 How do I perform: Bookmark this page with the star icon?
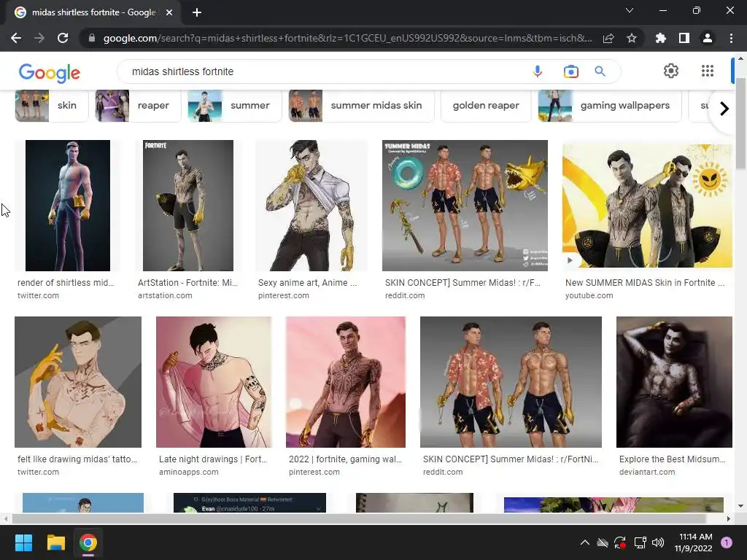pos(632,38)
